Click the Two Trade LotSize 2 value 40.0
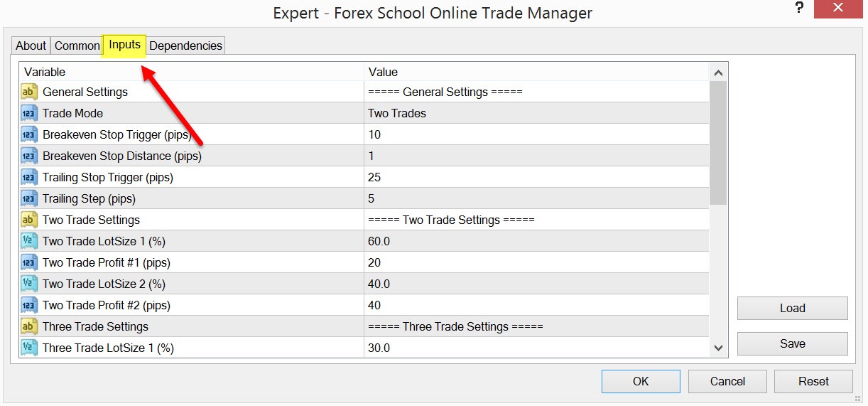The width and height of the screenshot is (868, 406). point(379,284)
